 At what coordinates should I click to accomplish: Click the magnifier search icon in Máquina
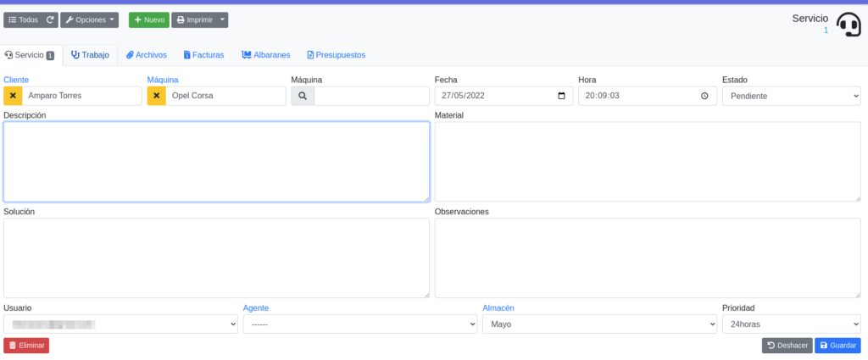pyautogui.click(x=302, y=96)
